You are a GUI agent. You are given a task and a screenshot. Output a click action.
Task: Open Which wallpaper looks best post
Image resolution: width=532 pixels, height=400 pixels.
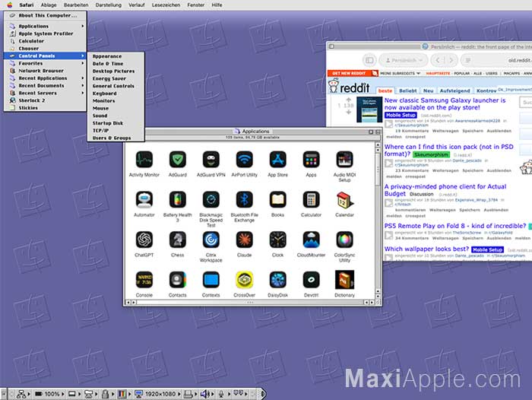coord(426,249)
